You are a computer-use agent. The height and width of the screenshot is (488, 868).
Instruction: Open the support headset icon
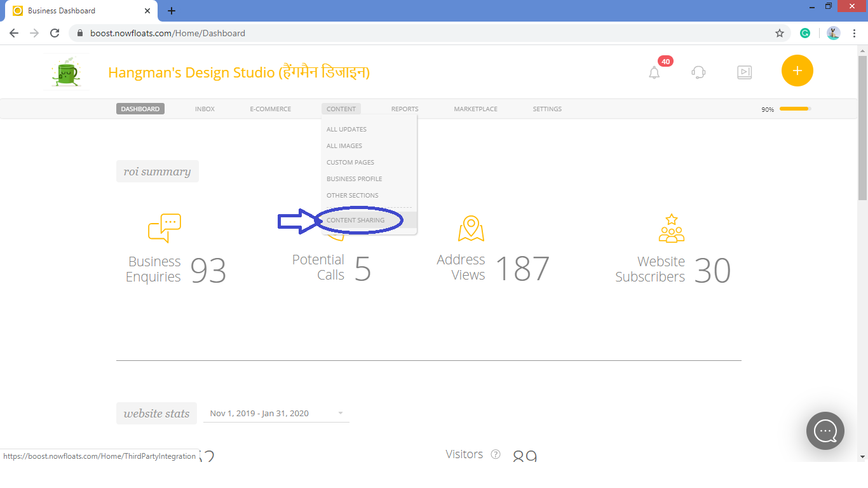tap(698, 72)
